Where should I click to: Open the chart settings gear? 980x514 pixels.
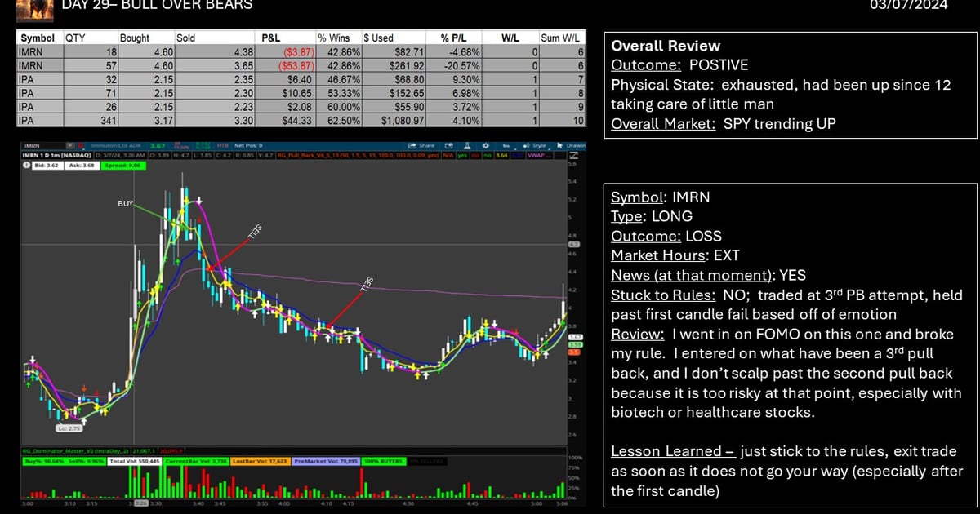487,144
